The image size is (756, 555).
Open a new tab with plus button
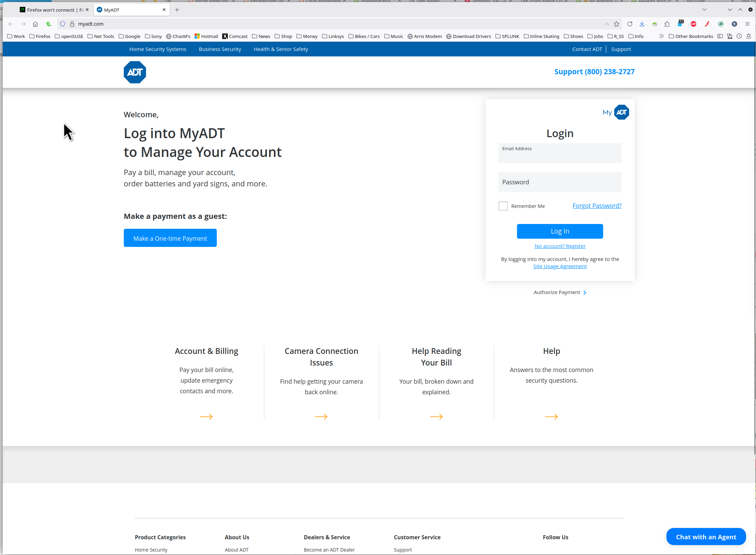point(177,10)
